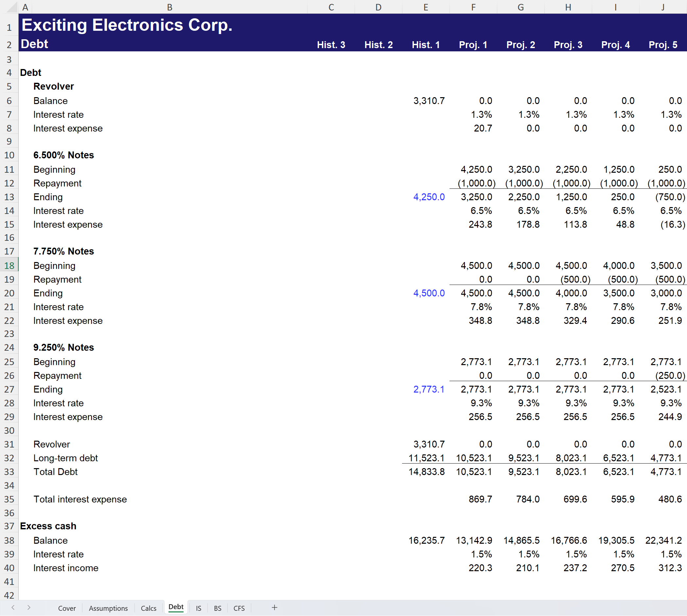This screenshot has height=616, width=687.
Task: Click the 6.500% Notes heading
Action: [63, 155]
